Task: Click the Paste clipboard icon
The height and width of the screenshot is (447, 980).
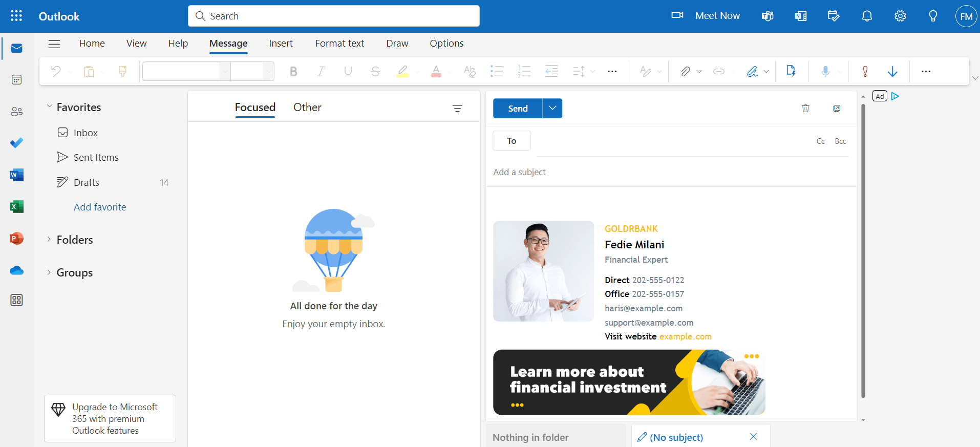Action: [89, 71]
